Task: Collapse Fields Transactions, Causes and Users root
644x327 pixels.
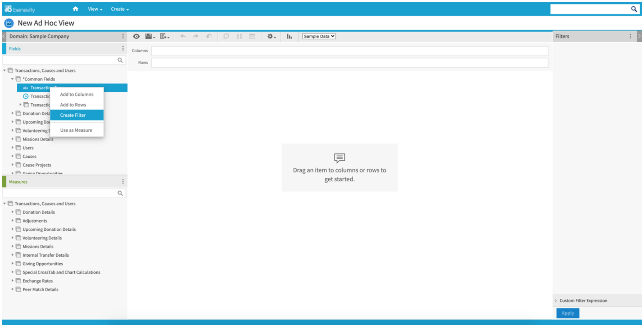Action: tap(4, 70)
